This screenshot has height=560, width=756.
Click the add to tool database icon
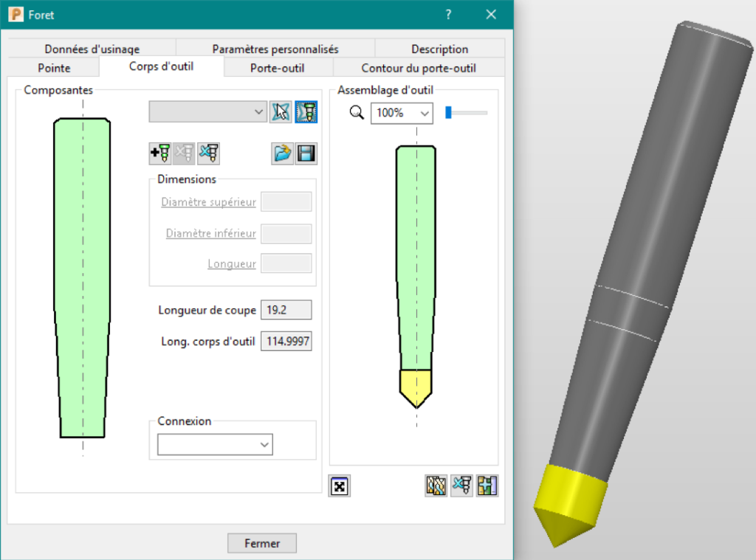point(487,485)
